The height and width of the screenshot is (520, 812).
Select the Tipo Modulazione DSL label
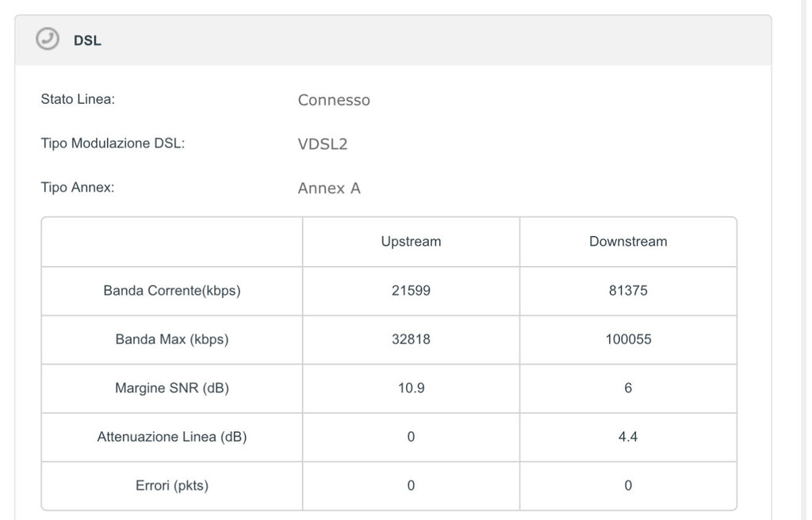[x=113, y=143]
